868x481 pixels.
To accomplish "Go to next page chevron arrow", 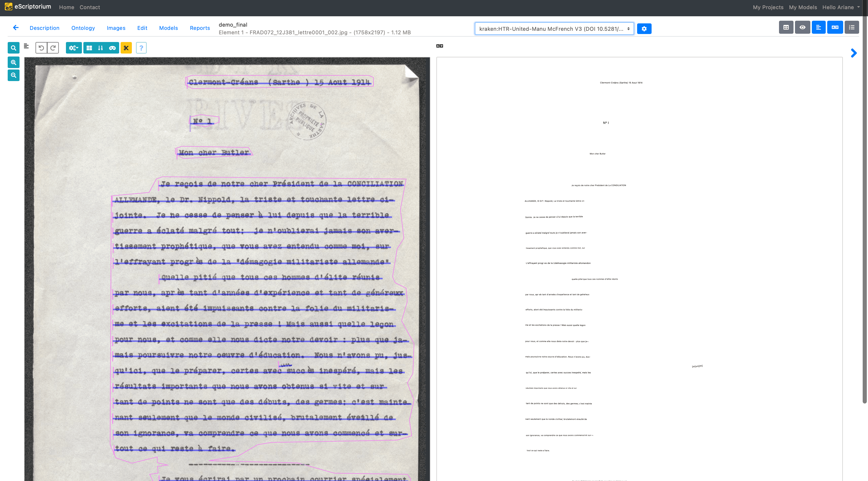I will pos(854,53).
